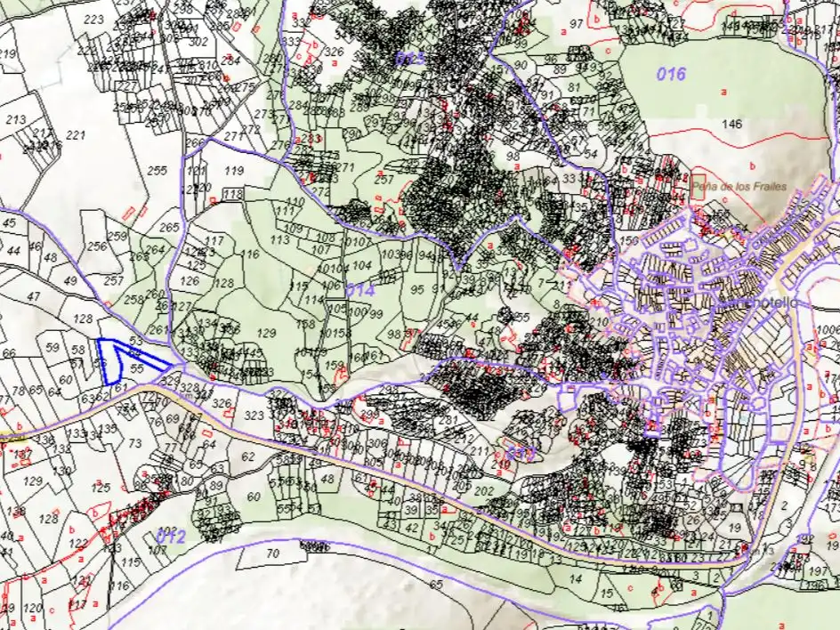Select the boxed parcel number 118

232,194
